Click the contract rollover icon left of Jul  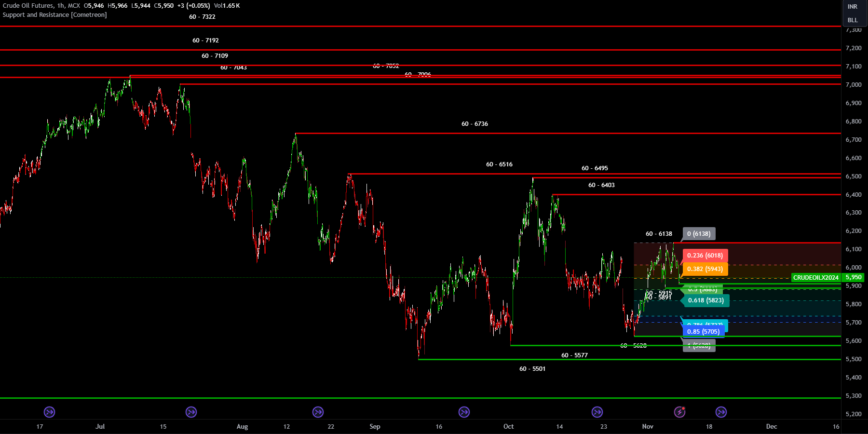49,412
